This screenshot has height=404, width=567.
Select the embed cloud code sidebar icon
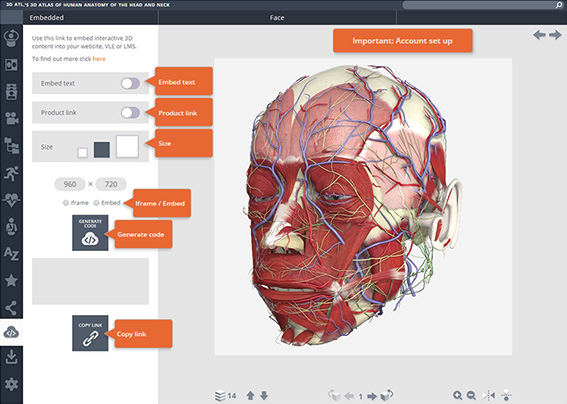[11, 332]
